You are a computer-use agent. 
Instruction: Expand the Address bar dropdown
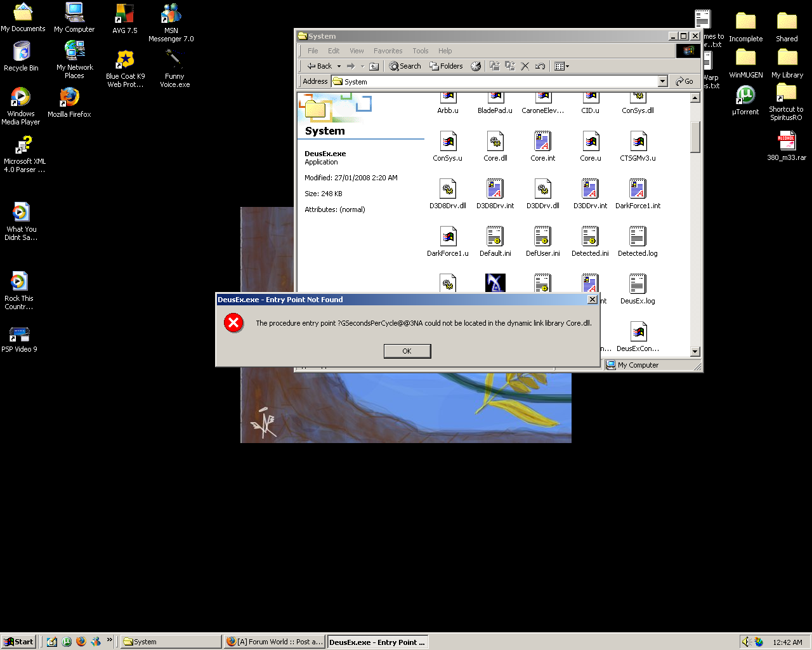pyautogui.click(x=663, y=81)
